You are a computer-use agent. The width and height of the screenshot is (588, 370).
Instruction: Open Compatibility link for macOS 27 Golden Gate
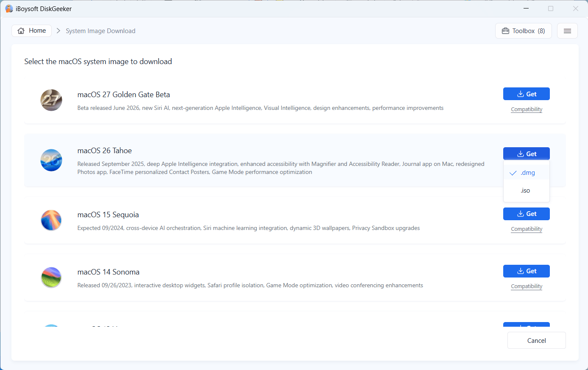pos(527,109)
